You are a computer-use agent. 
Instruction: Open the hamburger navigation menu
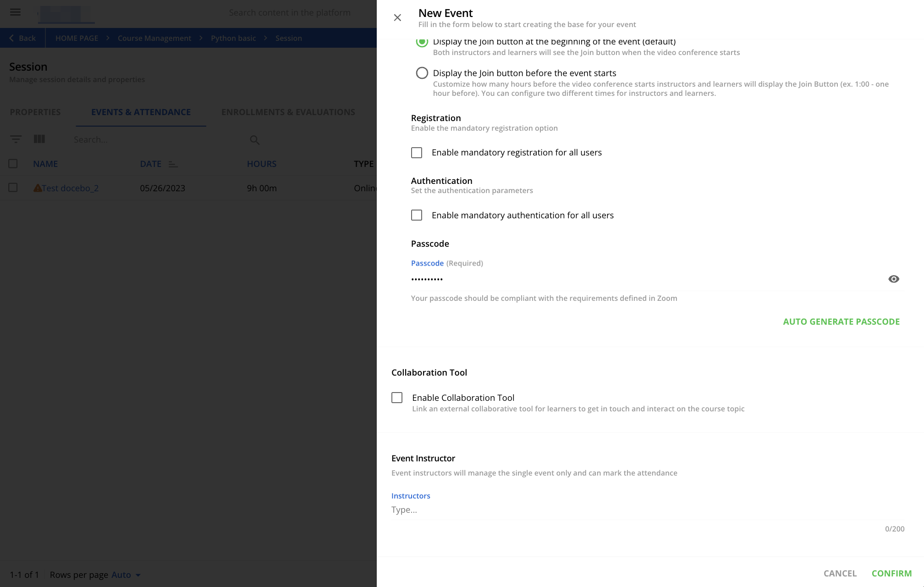click(x=15, y=12)
